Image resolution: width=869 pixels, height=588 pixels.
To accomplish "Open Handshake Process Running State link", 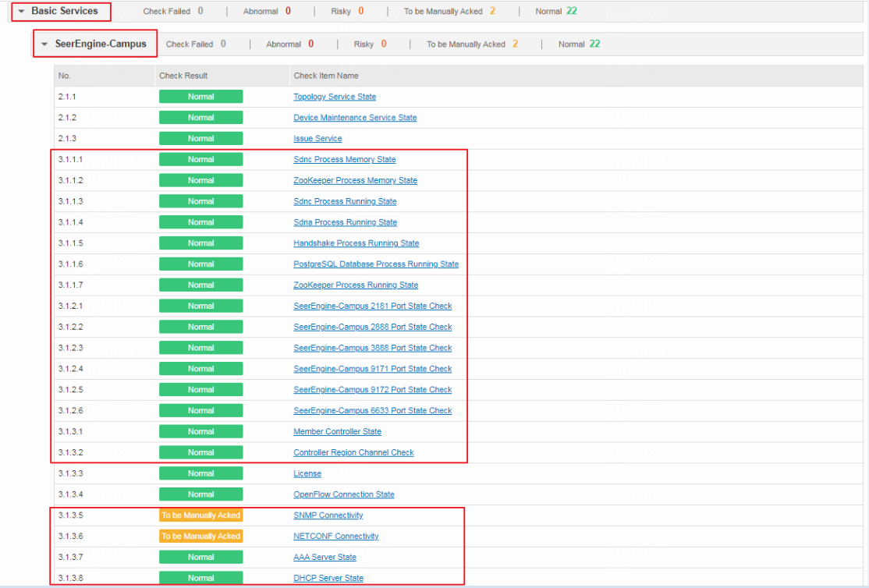I will pos(356,243).
